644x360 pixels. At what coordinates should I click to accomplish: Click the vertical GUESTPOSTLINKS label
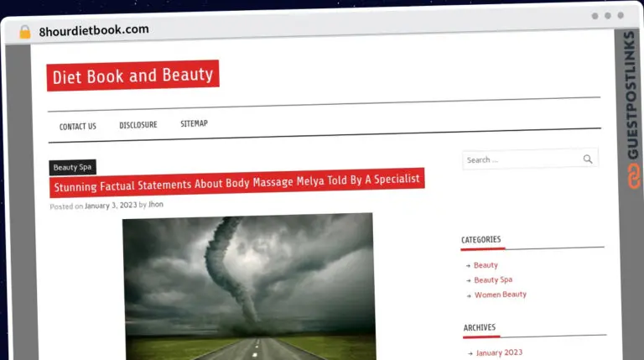[631, 95]
